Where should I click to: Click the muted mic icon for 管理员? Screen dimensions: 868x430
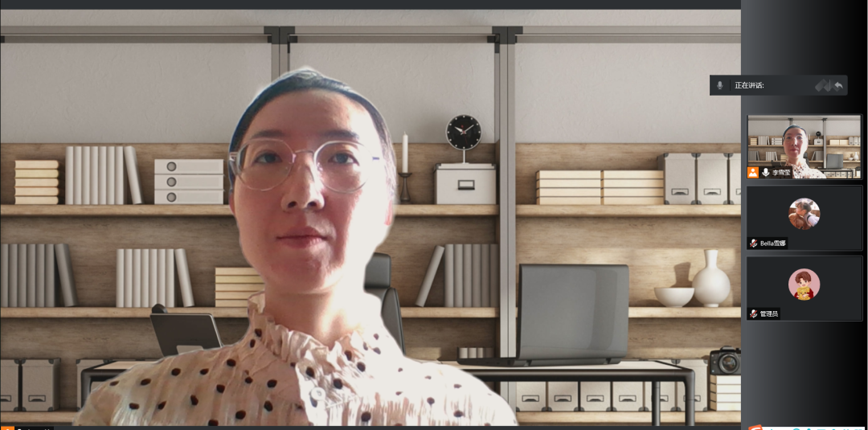coord(753,313)
